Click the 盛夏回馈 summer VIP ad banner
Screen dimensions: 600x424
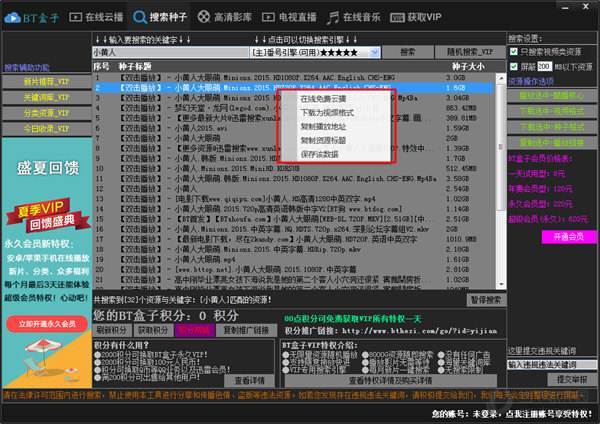pyautogui.click(x=47, y=263)
